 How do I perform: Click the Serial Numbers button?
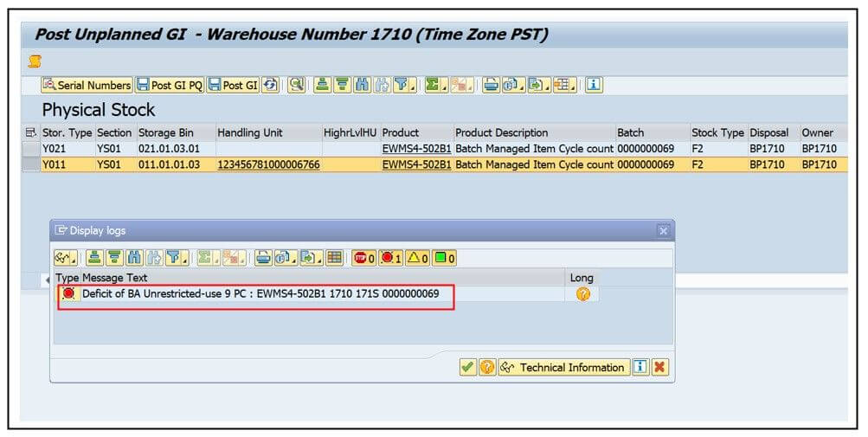87,86
